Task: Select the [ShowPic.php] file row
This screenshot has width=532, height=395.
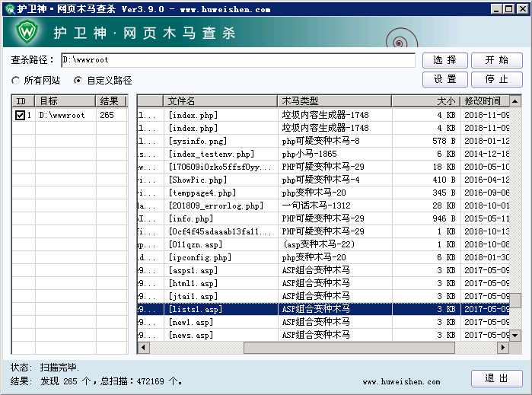Action: [323, 180]
